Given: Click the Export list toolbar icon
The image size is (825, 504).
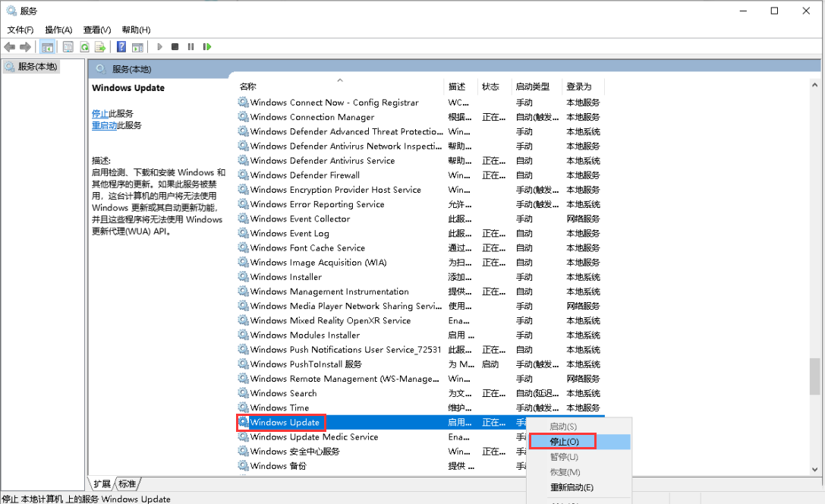Looking at the screenshot, I should tap(100, 47).
